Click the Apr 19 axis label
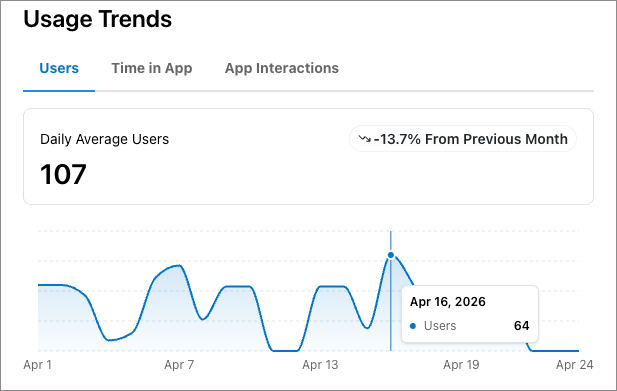 (461, 365)
